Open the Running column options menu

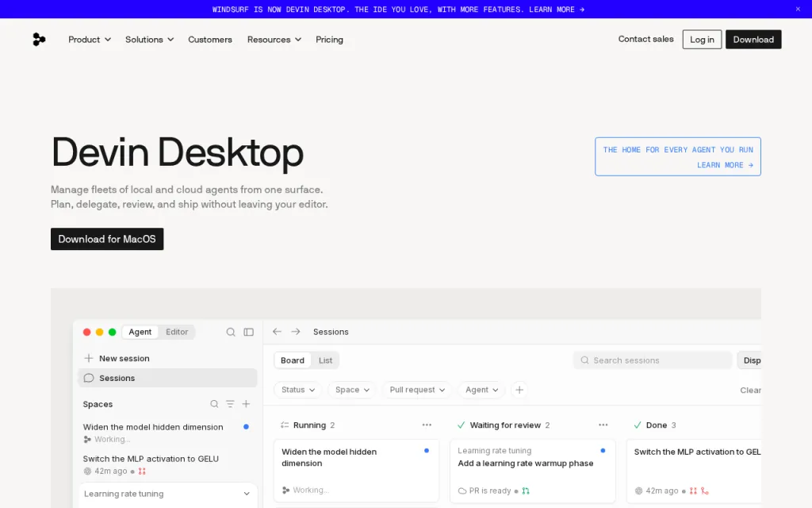coord(427,425)
